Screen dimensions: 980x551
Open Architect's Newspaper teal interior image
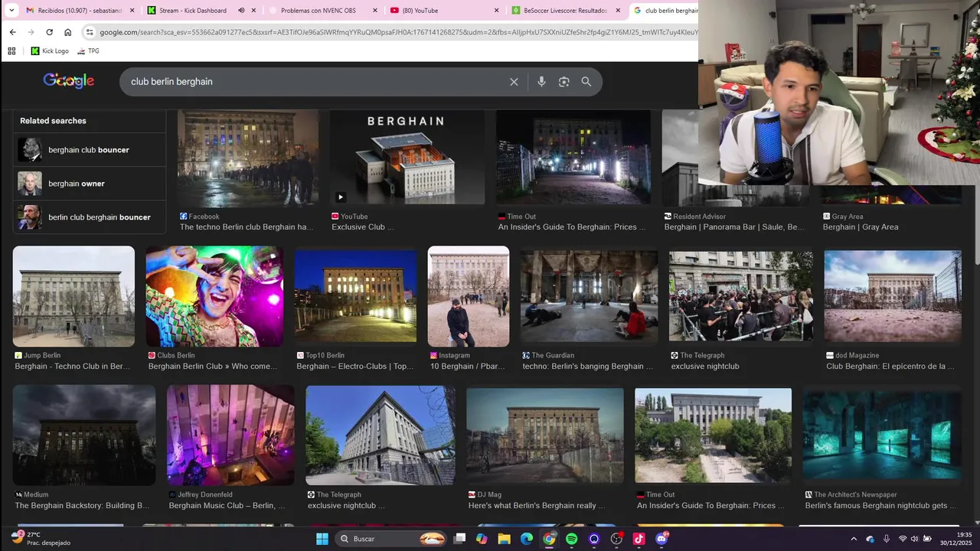tap(882, 435)
